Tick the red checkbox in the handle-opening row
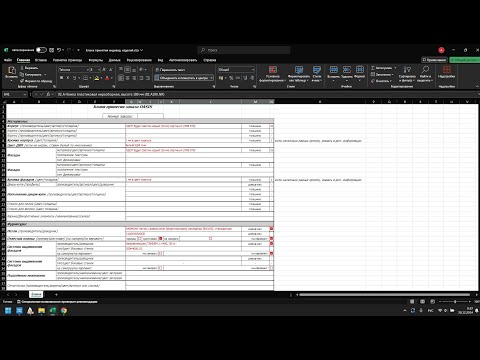480x360 pixels. 161,239
